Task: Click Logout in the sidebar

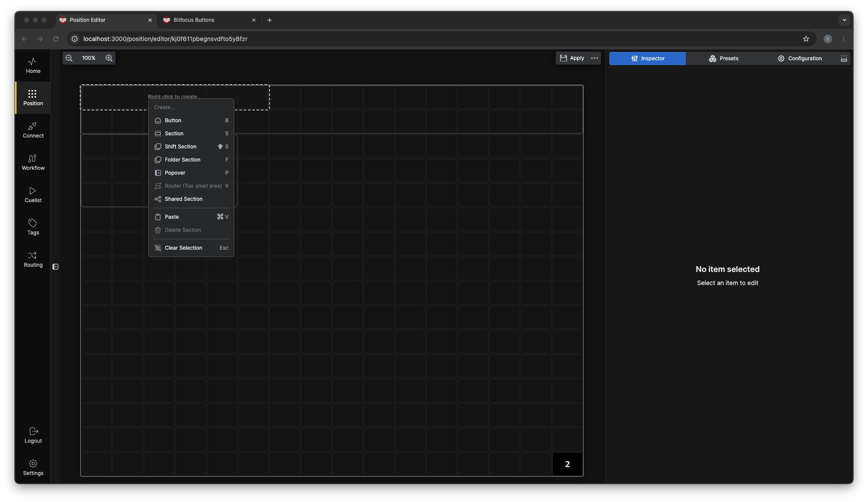Action: (33, 435)
